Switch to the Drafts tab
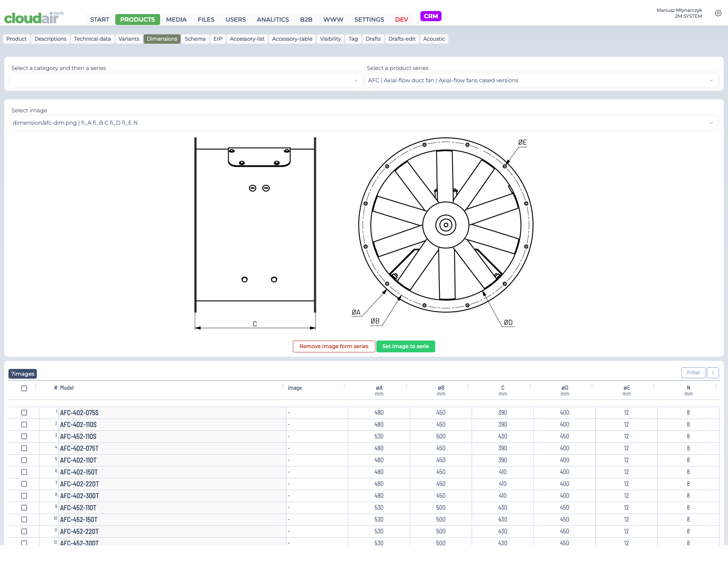This screenshot has height=564, width=728. click(373, 39)
